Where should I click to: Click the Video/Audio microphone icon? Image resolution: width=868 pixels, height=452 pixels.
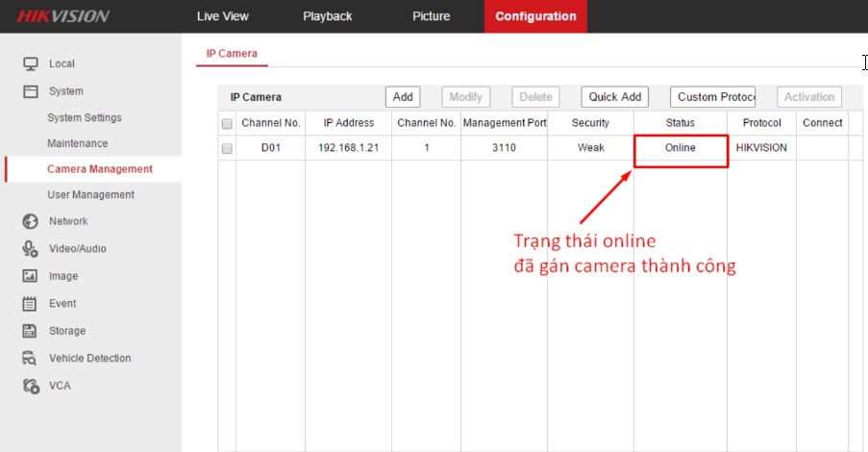[30, 249]
